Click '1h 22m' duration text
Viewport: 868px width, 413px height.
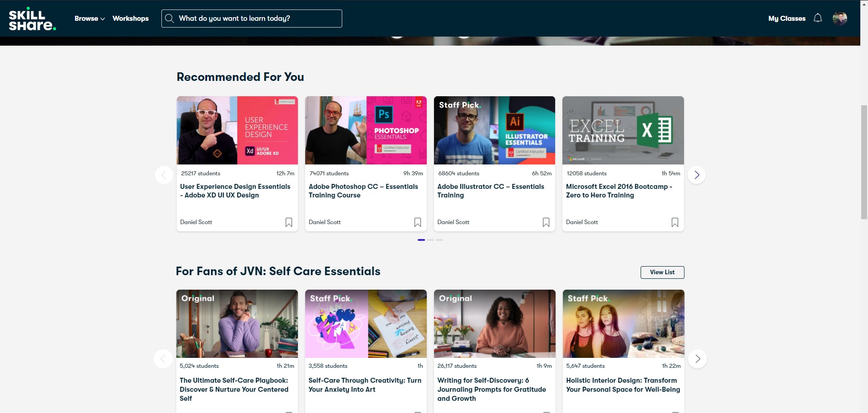coord(671,366)
